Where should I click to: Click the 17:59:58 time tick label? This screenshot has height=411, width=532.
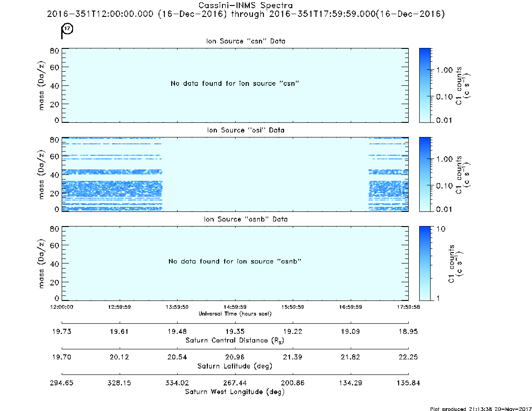[x=408, y=307]
